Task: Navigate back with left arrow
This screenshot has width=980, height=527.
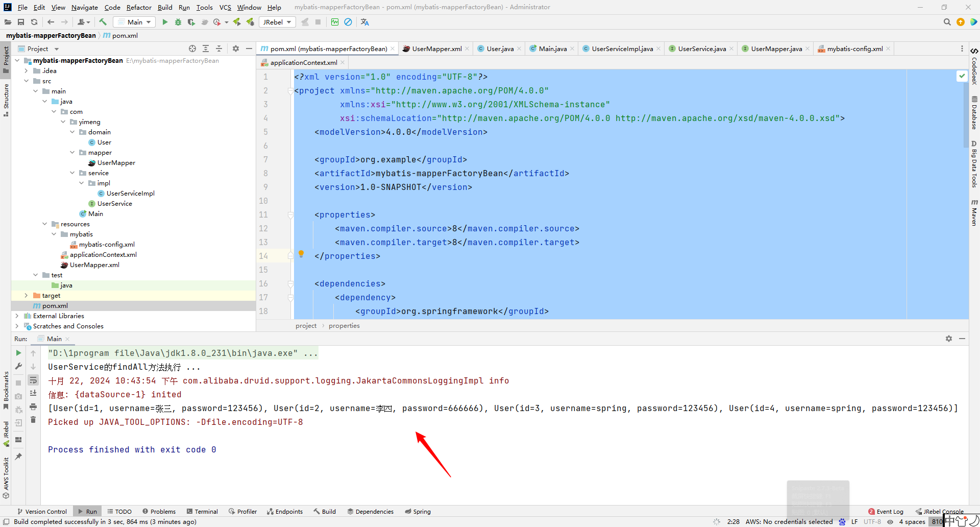Action: [x=51, y=22]
